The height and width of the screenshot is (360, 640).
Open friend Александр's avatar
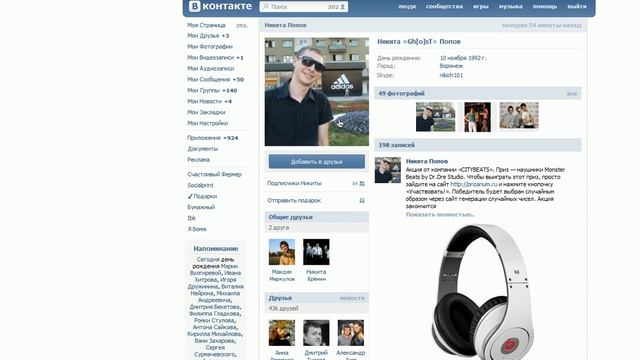tap(351, 333)
